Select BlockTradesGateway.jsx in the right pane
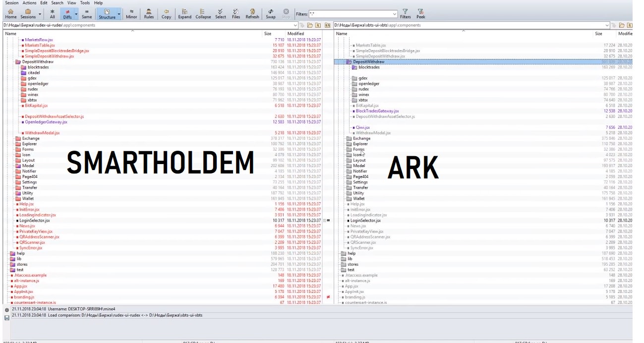This screenshot has height=343, width=644. (377, 111)
